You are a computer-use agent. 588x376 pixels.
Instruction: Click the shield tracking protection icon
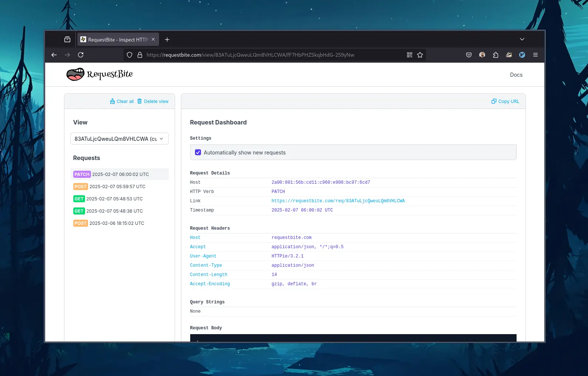tap(130, 55)
